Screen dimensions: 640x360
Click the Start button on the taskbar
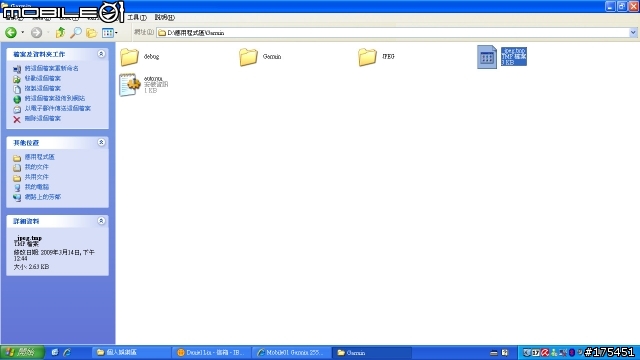22,352
